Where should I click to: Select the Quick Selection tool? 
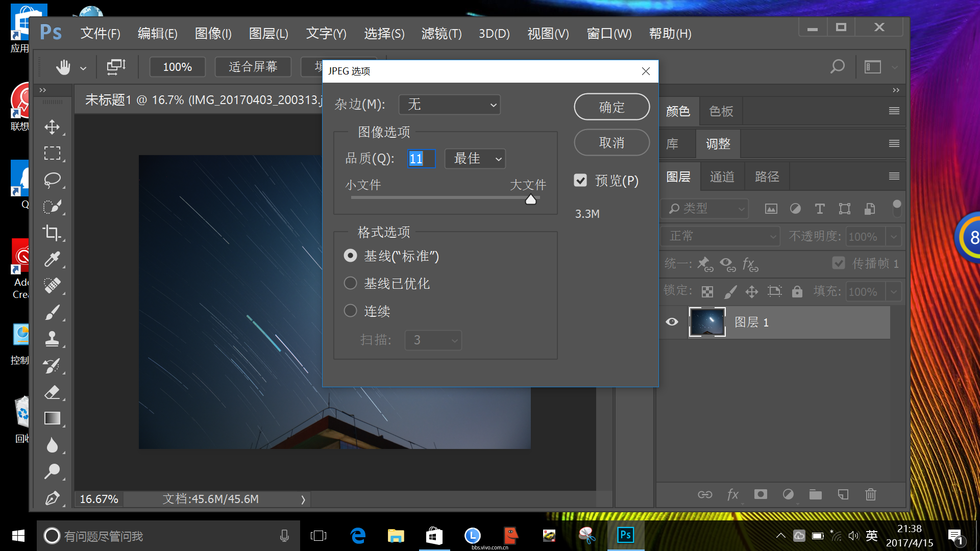tap(52, 207)
